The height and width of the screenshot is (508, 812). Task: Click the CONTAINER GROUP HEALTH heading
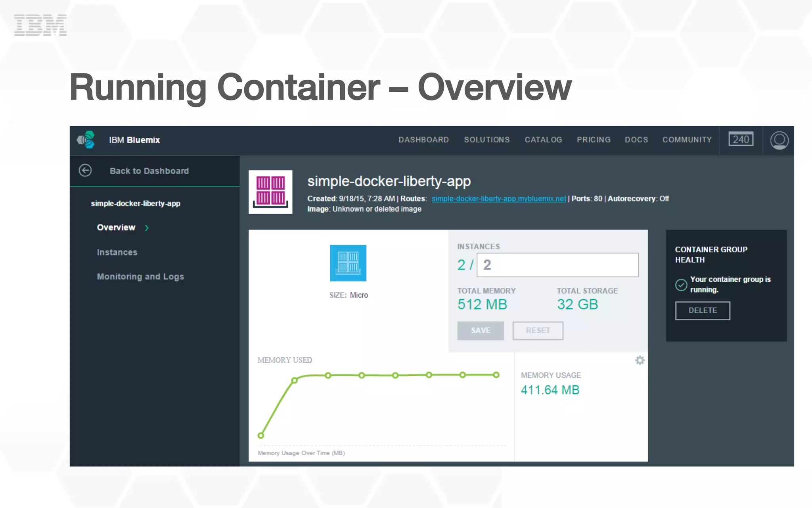pos(711,254)
